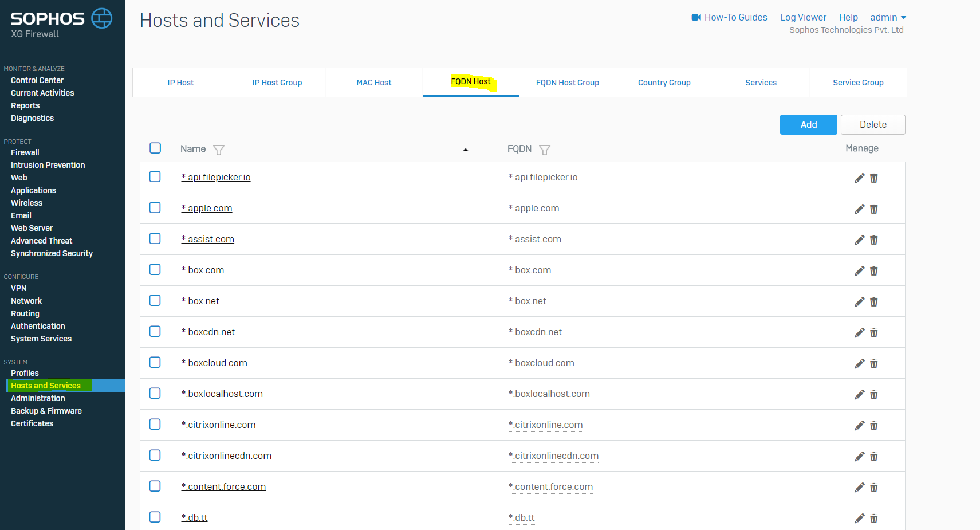Open the Country Group tab
The height and width of the screenshot is (530, 980).
point(664,83)
